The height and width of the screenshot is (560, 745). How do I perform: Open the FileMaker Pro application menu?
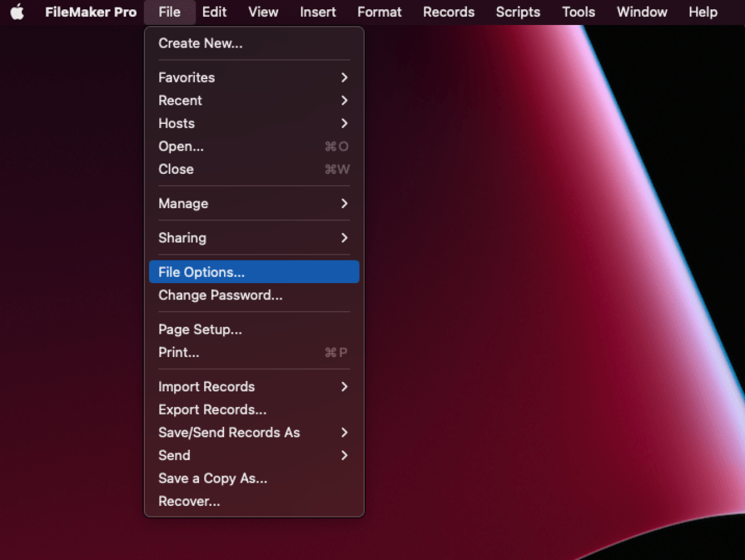point(91,12)
